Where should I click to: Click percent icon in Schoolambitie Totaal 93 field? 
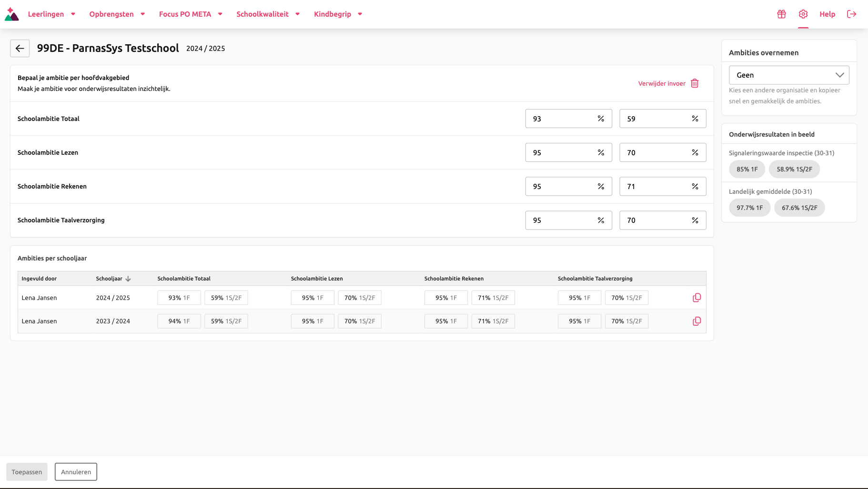[601, 119]
